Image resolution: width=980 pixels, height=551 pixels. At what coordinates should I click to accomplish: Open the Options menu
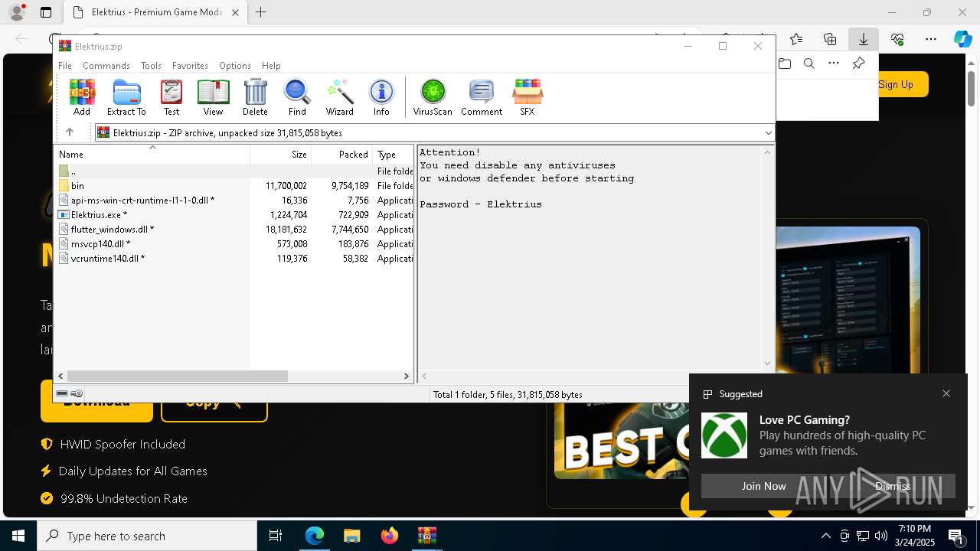pyautogui.click(x=234, y=66)
